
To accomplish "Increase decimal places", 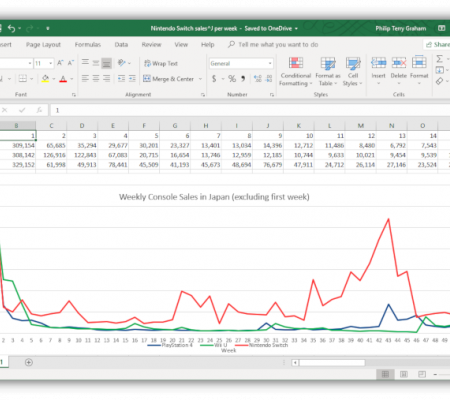I will (258, 79).
